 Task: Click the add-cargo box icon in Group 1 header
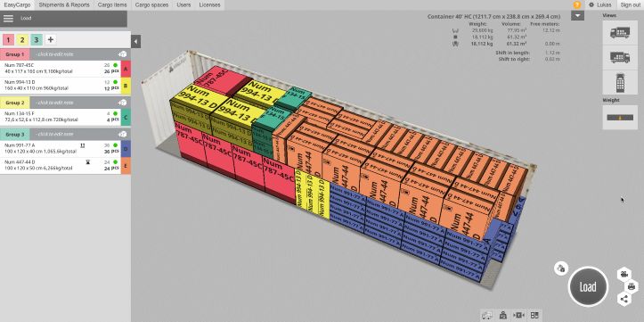122,54
